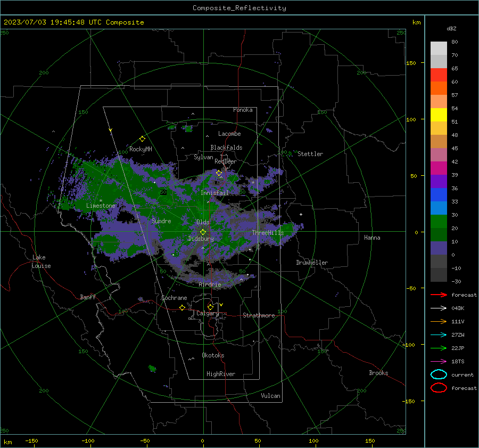Click the ThreeHills town label
Screen dimensions: 479x448
tap(268, 233)
